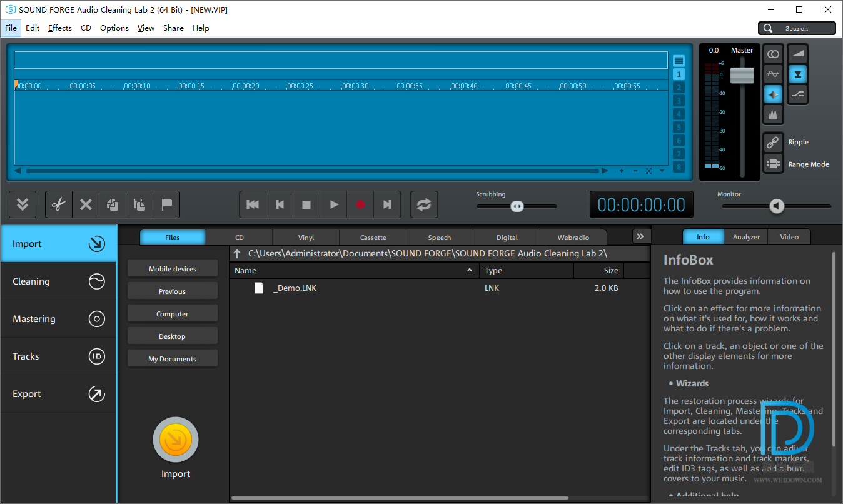The height and width of the screenshot is (504, 843).
Task: Toggle the waveform curve icon beside Master
Action: pyautogui.click(x=774, y=74)
